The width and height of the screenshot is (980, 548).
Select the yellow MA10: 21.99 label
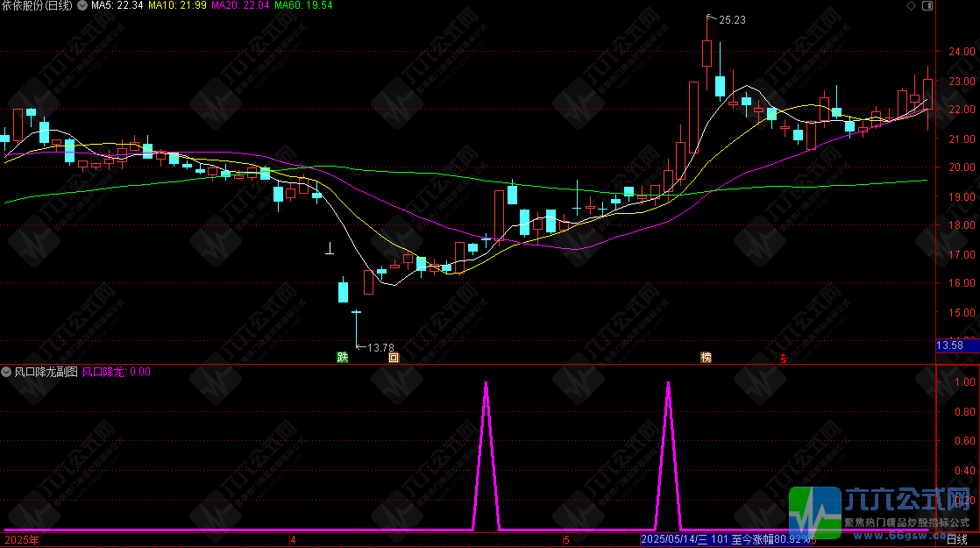tap(177, 5)
